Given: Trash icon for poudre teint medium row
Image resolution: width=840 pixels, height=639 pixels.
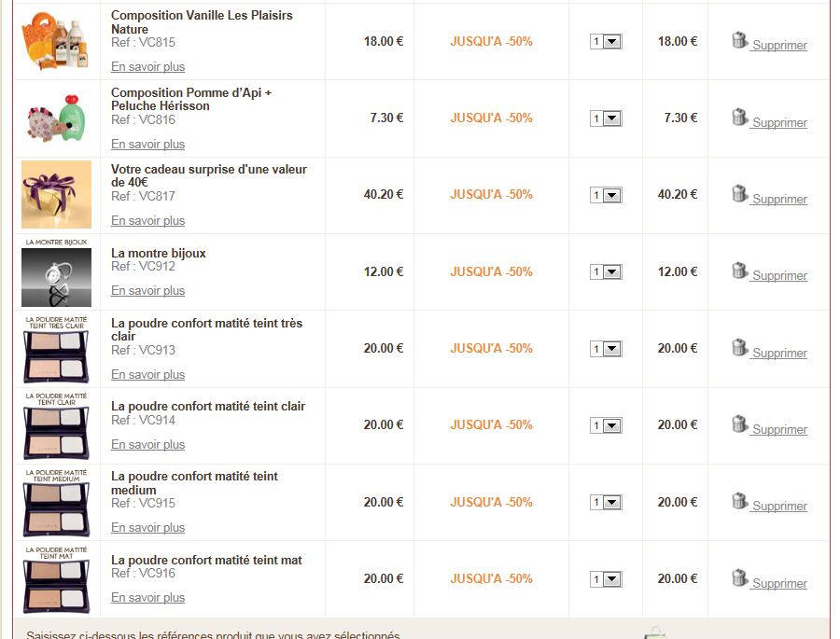Looking at the screenshot, I should coord(739,501).
